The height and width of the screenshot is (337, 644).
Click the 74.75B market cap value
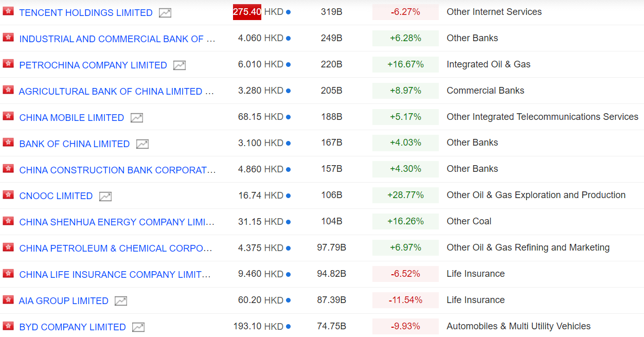click(331, 327)
